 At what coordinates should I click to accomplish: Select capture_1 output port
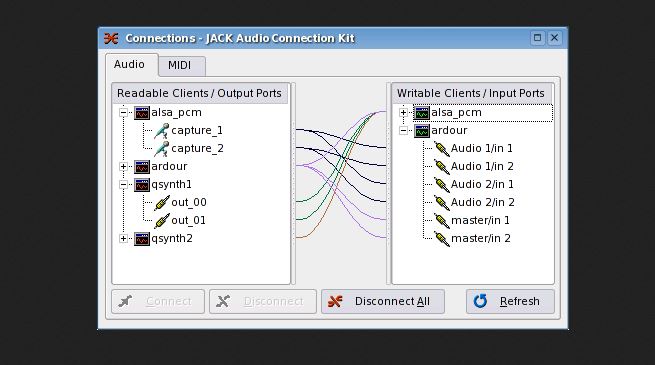coord(197,131)
